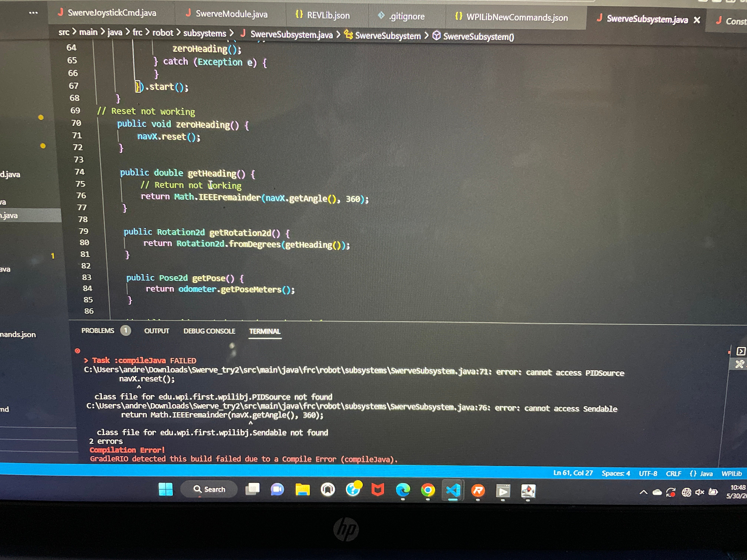Place cursor on navX.reset() code line
747x560 pixels.
click(169, 137)
